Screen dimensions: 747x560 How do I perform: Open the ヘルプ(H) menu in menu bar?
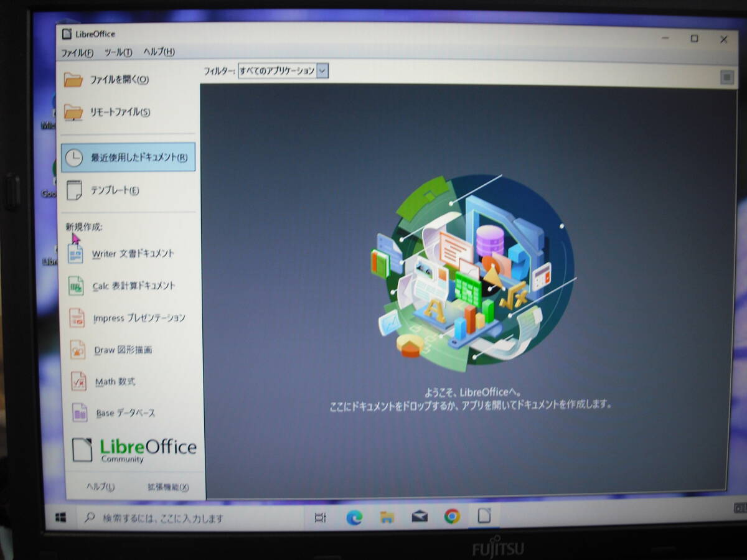click(159, 52)
